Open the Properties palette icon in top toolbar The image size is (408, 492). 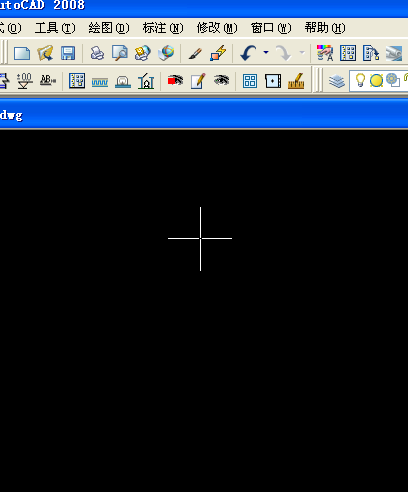coord(348,53)
